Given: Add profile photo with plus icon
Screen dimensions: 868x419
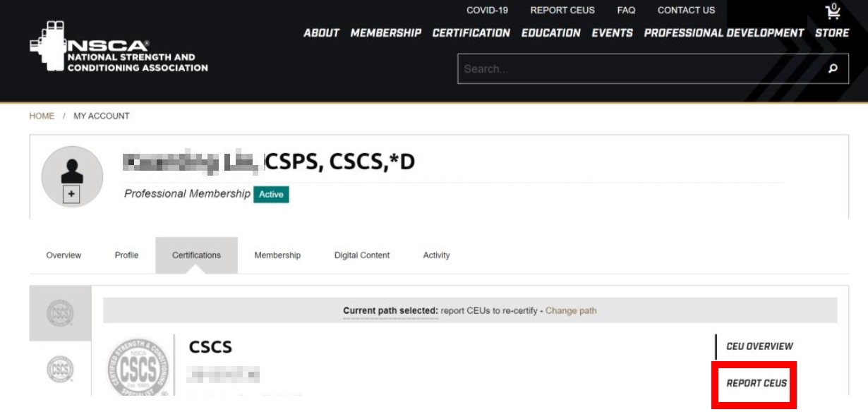Looking at the screenshot, I should click(x=71, y=195).
